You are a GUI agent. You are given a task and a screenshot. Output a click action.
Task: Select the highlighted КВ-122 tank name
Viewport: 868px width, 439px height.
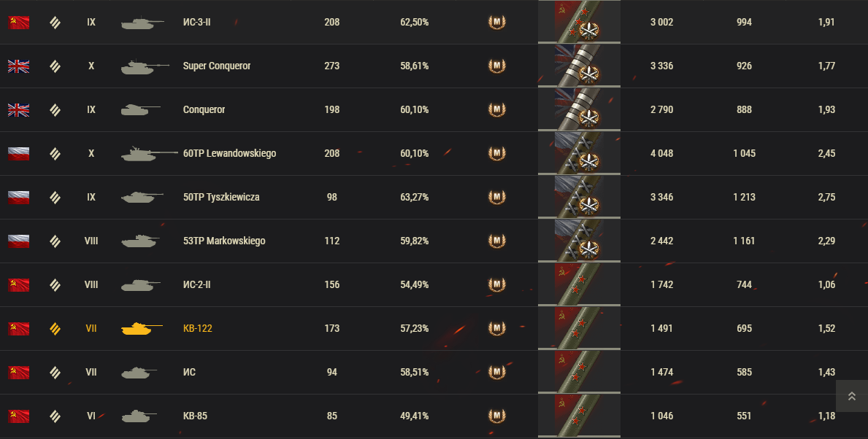198,328
